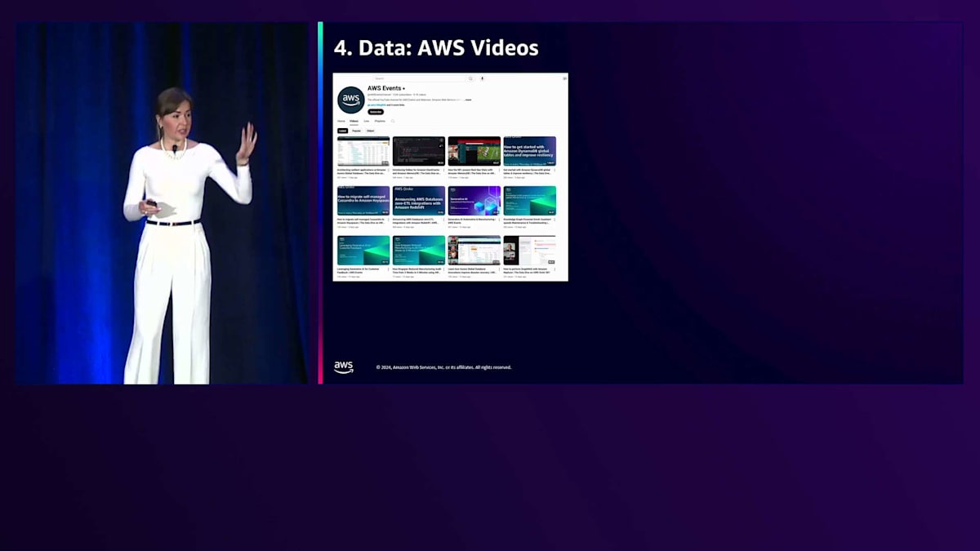Viewport: 980px width, 551px height.
Task: Open the Generative AI Automotive & Manufacturing thumbnail
Action: click(x=474, y=201)
